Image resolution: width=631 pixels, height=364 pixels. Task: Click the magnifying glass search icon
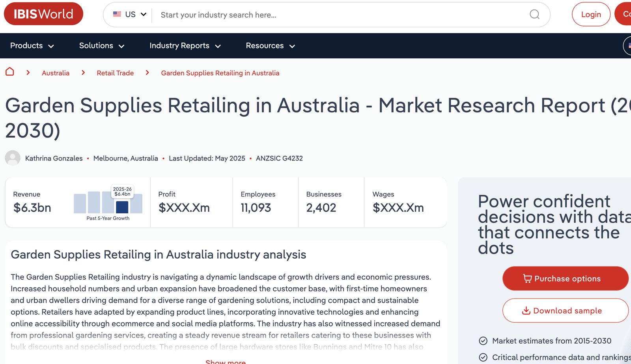(534, 15)
